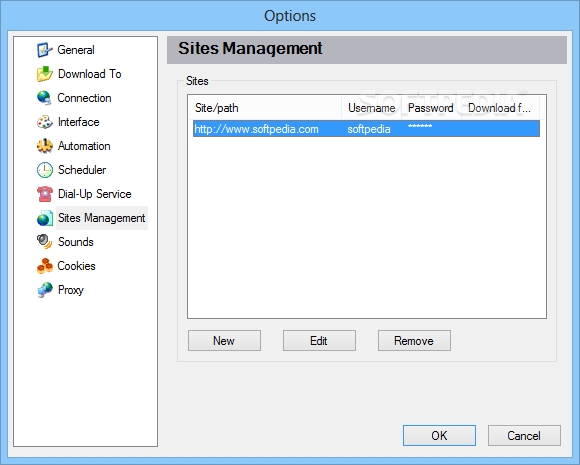Edit the selected site
580x465 pixels.
[319, 341]
